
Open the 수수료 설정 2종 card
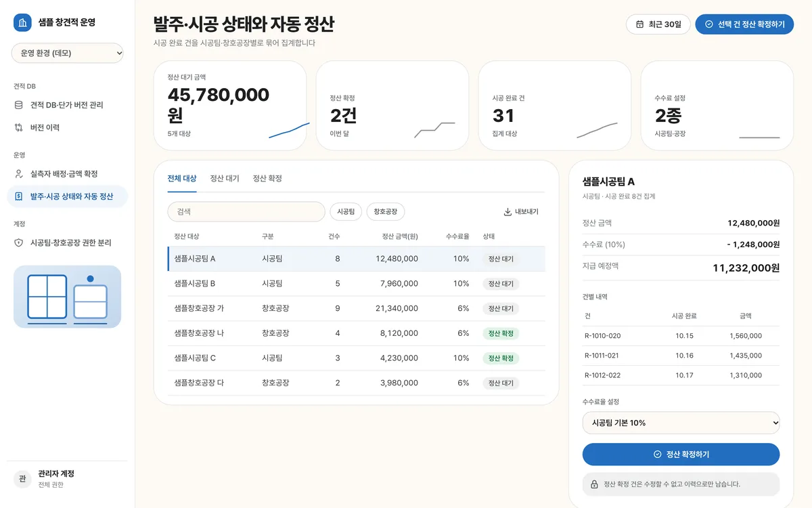(717, 106)
